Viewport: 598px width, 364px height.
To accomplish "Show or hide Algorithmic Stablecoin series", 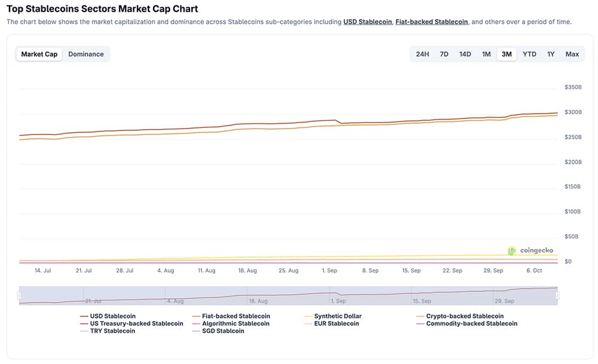I will pos(235,323).
